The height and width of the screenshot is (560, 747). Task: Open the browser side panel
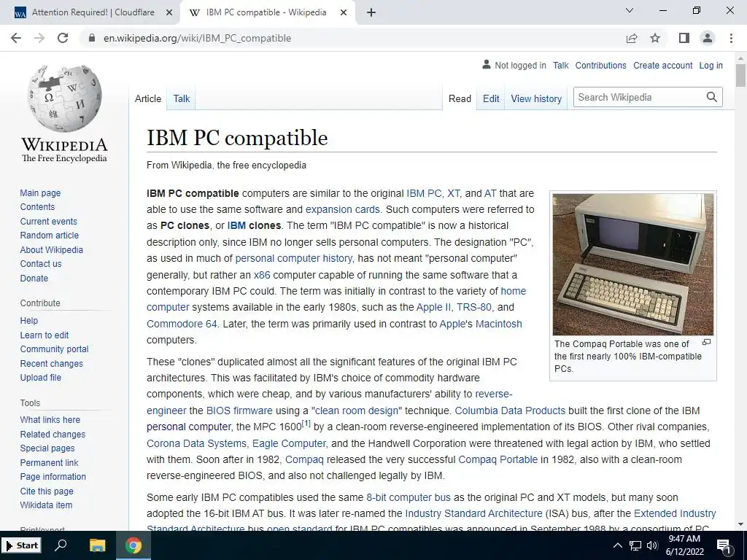684,38
